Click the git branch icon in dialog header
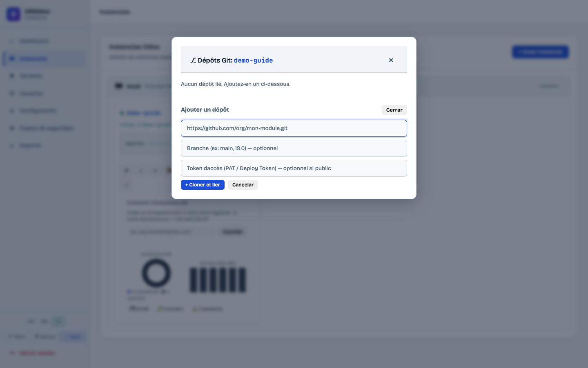Viewport: 588px width, 368px height. pos(193,60)
